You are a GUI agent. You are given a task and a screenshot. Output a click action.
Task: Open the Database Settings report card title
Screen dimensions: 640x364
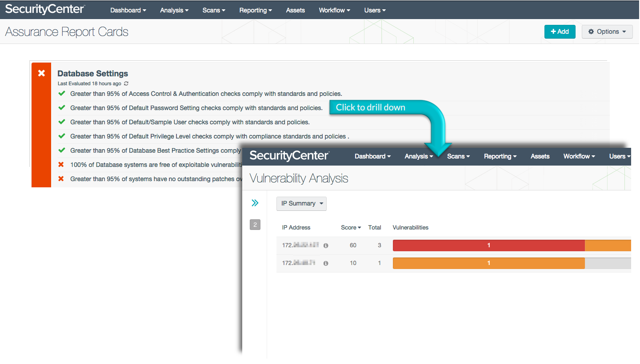(x=93, y=74)
